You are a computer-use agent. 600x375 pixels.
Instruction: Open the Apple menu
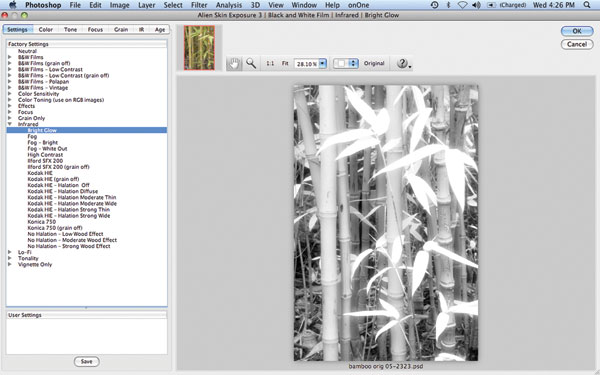click(x=13, y=5)
